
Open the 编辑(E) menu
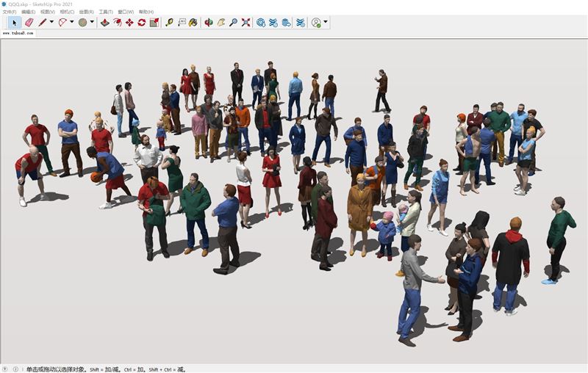[x=28, y=12]
